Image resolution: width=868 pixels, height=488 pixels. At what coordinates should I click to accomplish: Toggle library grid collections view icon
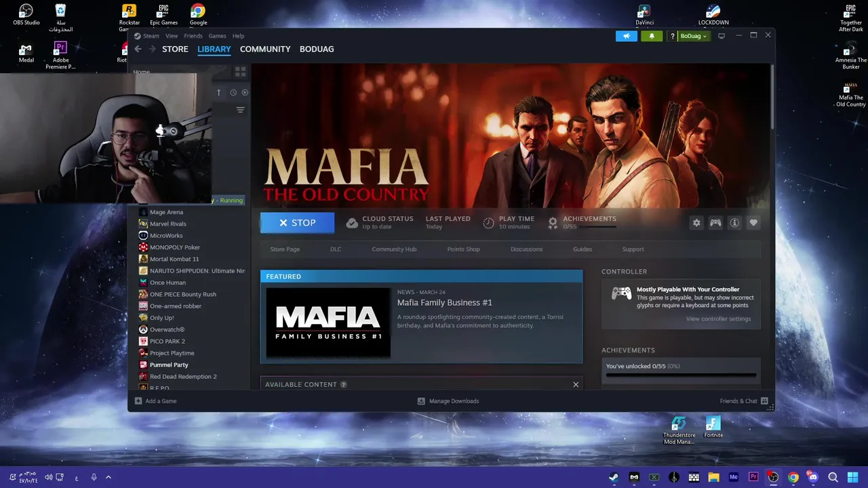[240, 71]
